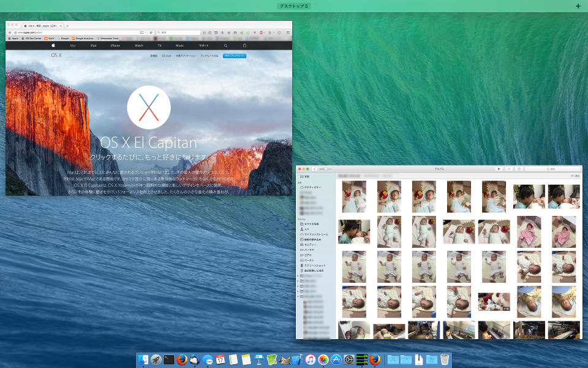Select マイフォトストリーム in Photos sidebar
Viewport: 588px width, 368px height.
tap(314, 234)
